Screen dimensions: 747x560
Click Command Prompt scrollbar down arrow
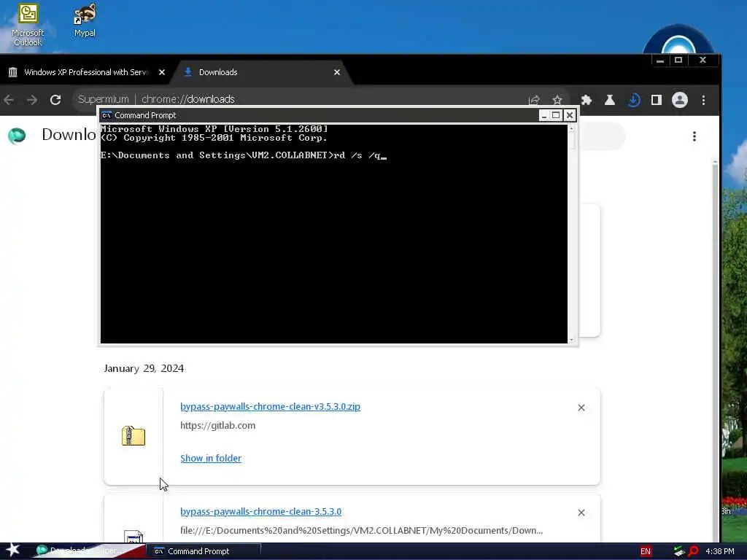click(x=572, y=340)
